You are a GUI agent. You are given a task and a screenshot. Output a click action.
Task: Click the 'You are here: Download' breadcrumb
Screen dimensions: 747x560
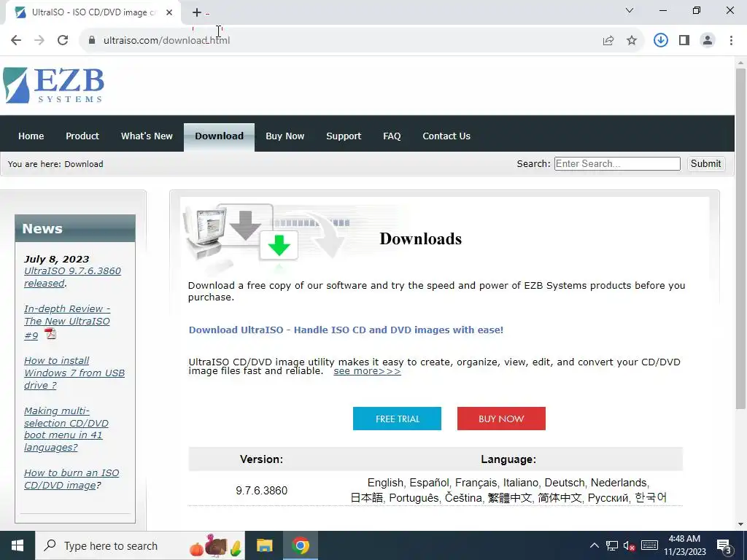55,164
